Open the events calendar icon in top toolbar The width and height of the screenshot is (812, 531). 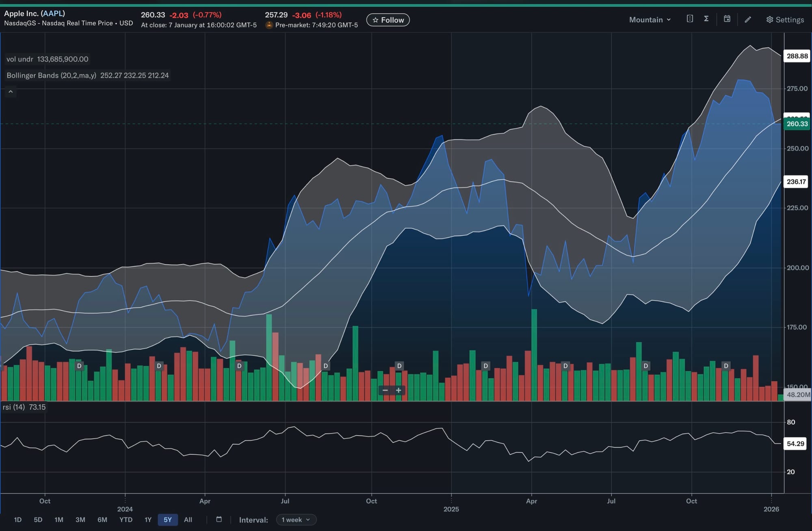point(727,19)
